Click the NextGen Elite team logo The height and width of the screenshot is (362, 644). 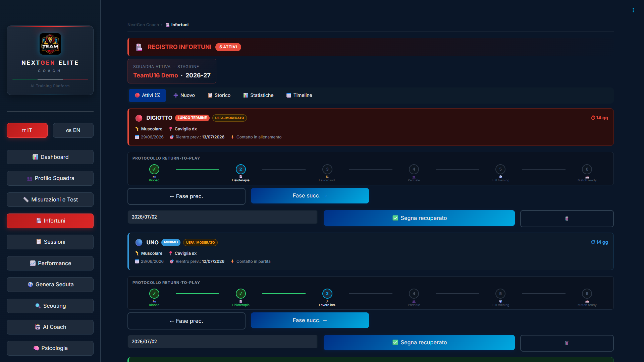(50, 44)
